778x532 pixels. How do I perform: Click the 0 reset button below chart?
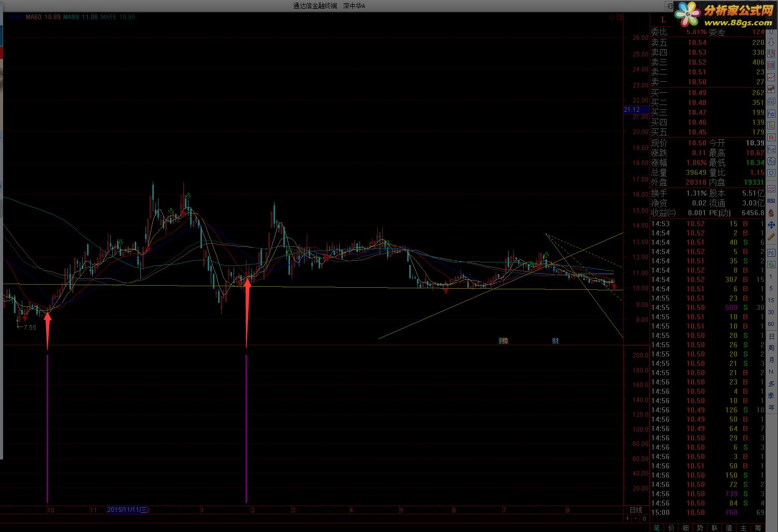click(x=644, y=519)
